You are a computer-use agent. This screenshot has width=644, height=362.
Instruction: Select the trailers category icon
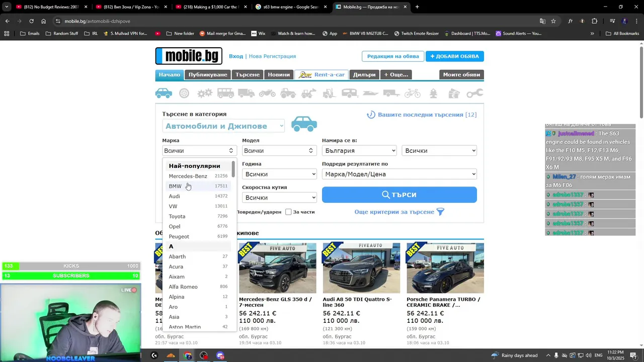tap(391, 93)
